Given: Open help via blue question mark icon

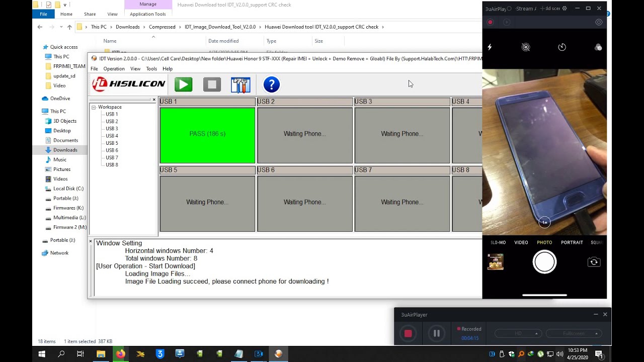Looking at the screenshot, I should point(271,84).
